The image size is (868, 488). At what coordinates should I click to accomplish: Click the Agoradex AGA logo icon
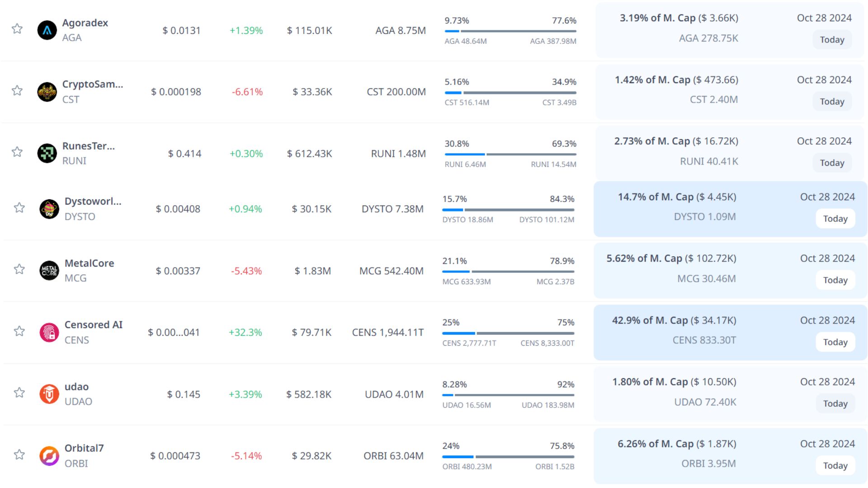(47, 30)
